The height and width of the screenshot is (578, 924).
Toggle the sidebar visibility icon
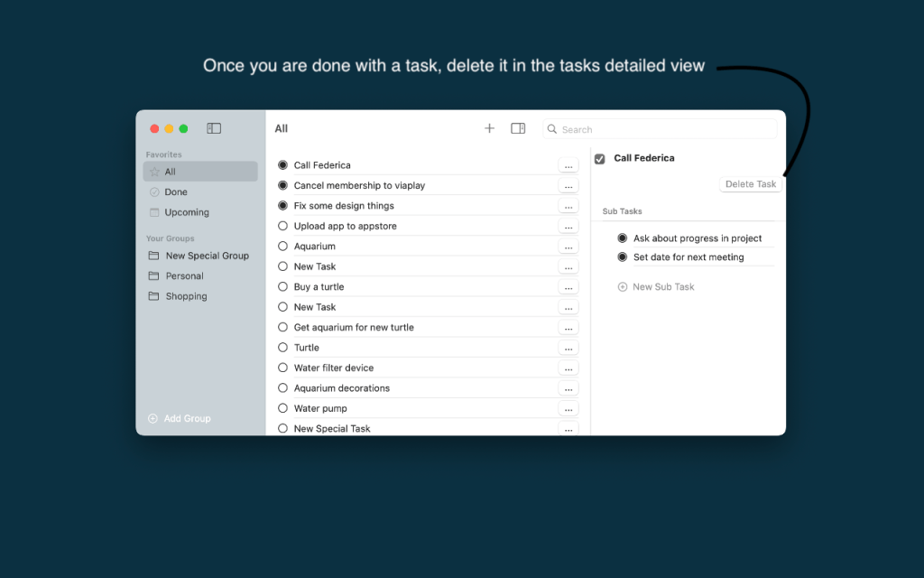click(x=214, y=128)
